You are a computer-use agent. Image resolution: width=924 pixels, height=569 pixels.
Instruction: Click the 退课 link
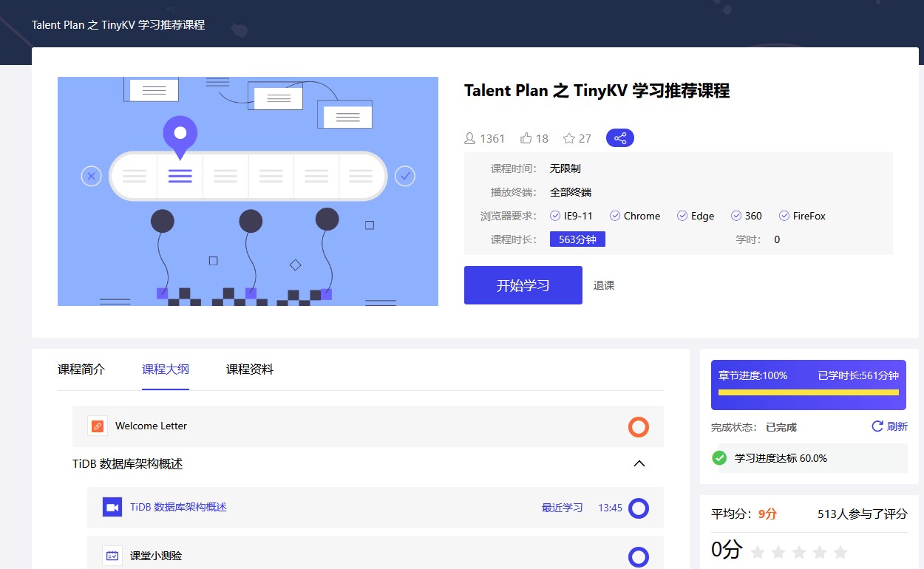pyautogui.click(x=604, y=285)
